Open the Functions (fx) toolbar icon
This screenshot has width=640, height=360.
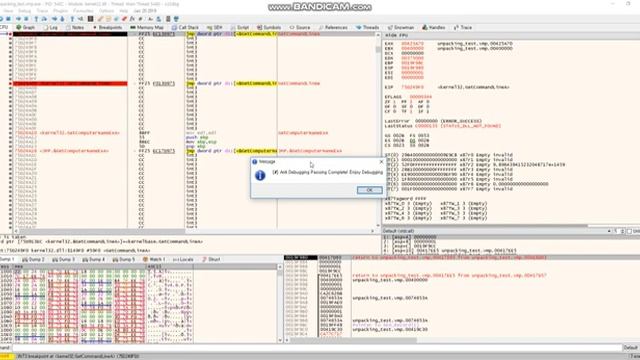(x=132, y=19)
